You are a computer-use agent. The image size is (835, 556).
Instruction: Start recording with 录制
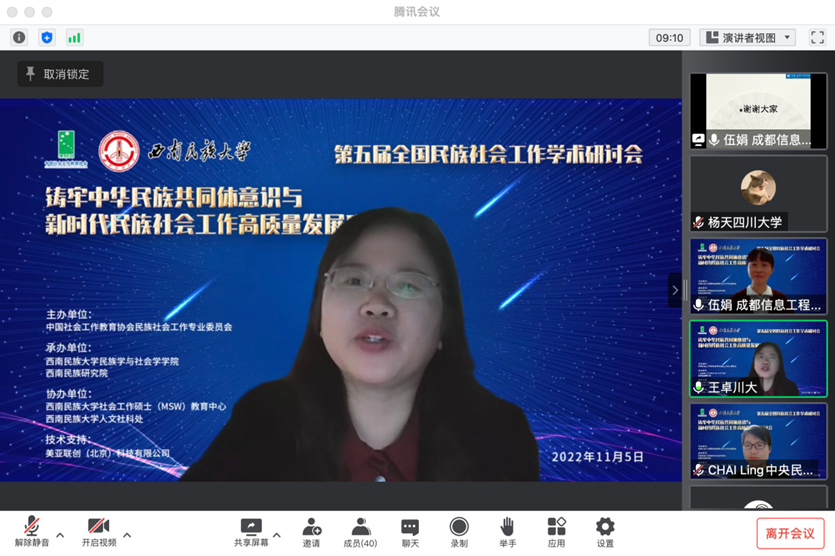pos(459,532)
